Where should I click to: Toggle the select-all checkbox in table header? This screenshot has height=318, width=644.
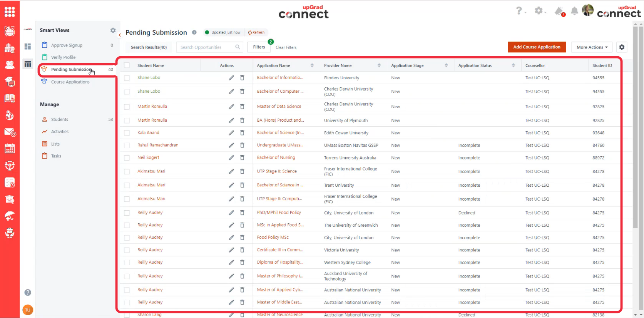point(127,65)
